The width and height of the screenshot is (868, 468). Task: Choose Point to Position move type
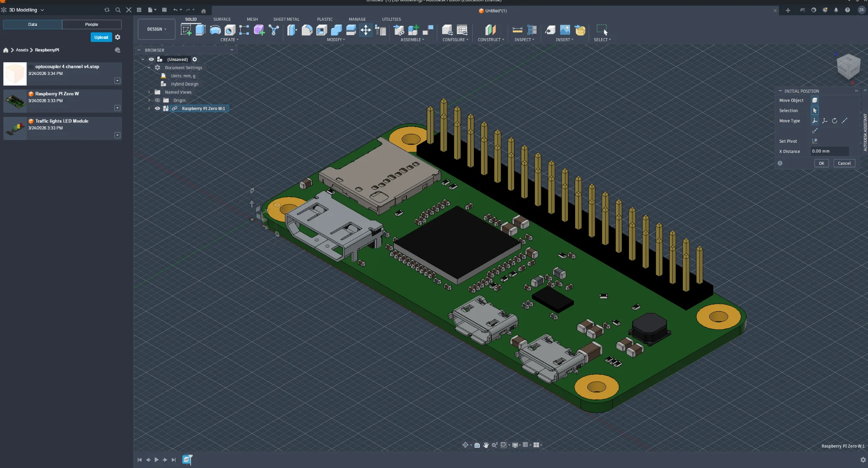(815, 130)
